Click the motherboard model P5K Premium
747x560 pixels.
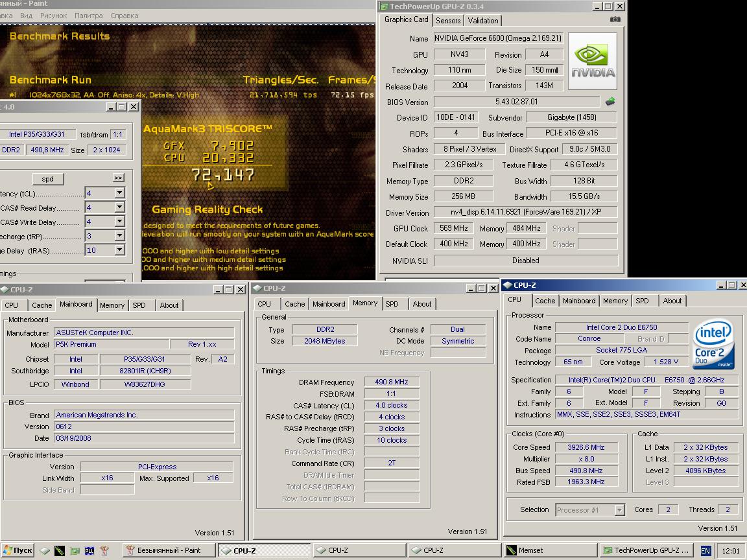pyautogui.click(x=112, y=344)
